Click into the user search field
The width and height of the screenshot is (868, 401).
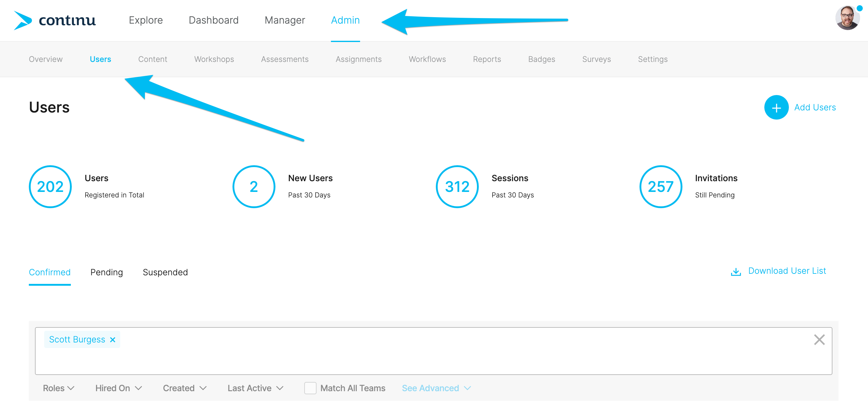click(x=433, y=351)
